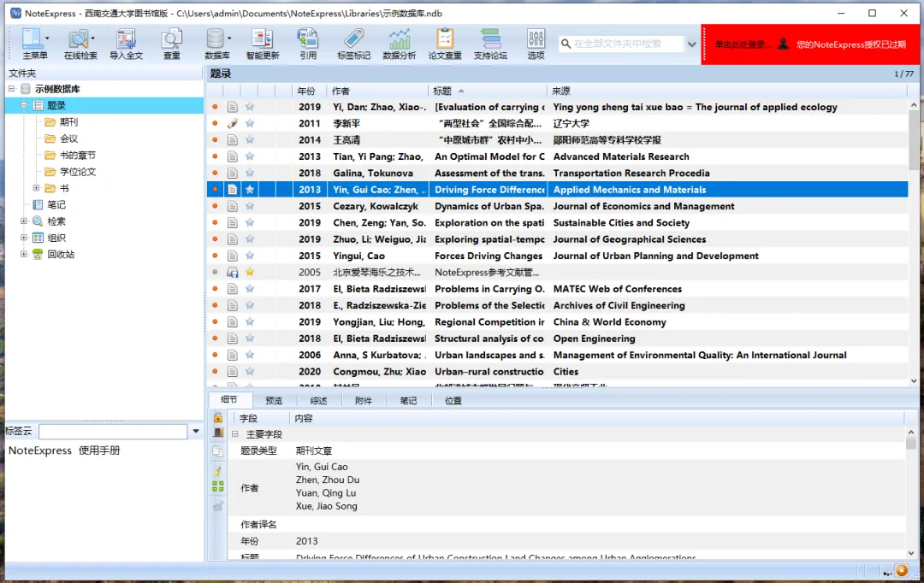Sort by the 年份 column header
Image resolution: width=924 pixels, height=583 pixels.
tap(310, 91)
